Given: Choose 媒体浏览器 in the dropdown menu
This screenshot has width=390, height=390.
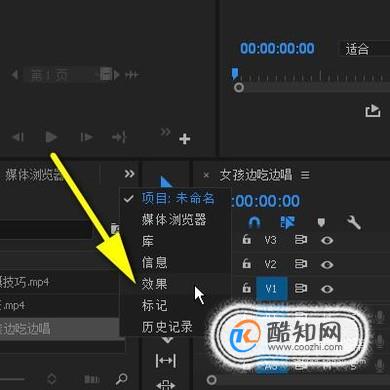Looking at the screenshot, I should (x=174, y=220).
